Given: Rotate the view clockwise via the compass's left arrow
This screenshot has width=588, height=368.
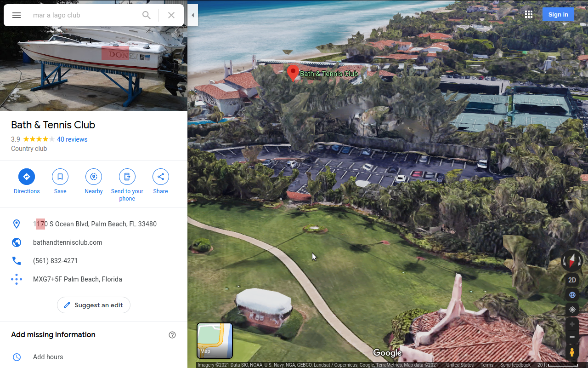Looking at the screenshot, I should pyautogui.click(x=565, y=261).
